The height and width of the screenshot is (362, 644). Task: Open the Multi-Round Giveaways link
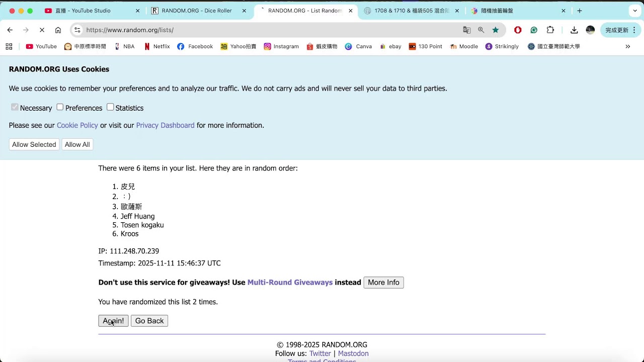pos(290,283)
